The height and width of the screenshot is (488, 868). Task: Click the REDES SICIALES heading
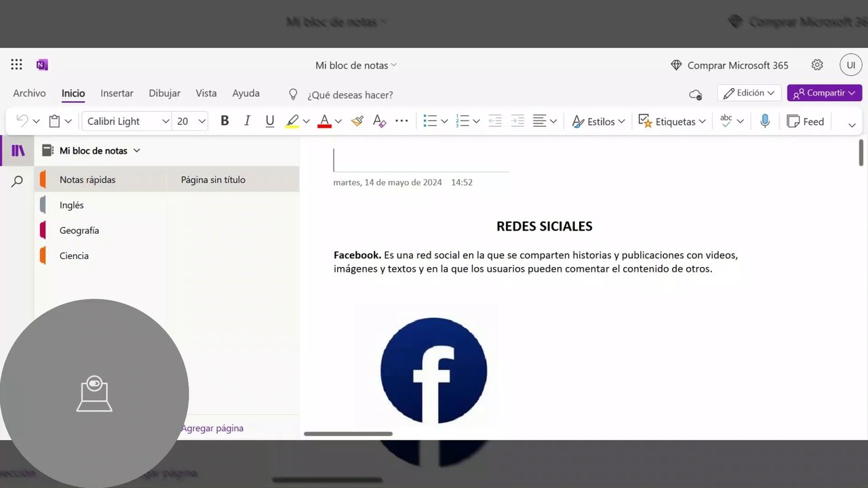545,226
